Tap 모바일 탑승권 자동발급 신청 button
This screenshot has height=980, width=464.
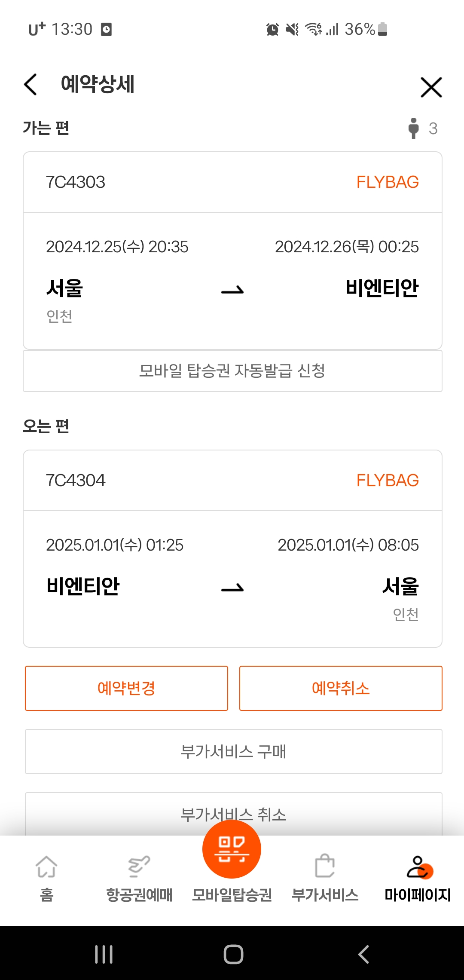click(232, 371)
